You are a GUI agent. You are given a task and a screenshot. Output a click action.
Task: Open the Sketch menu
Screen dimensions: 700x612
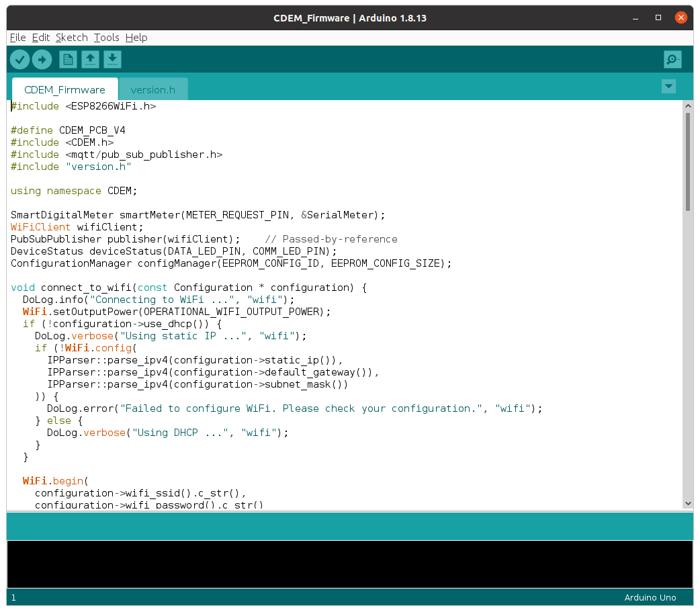click(x=72, y=38)
